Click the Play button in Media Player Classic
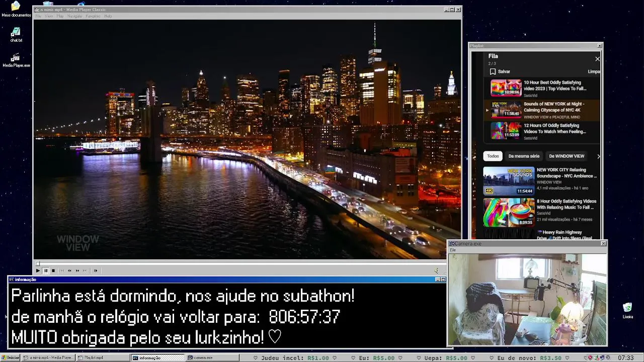644x362 pixels. (38, 270)
